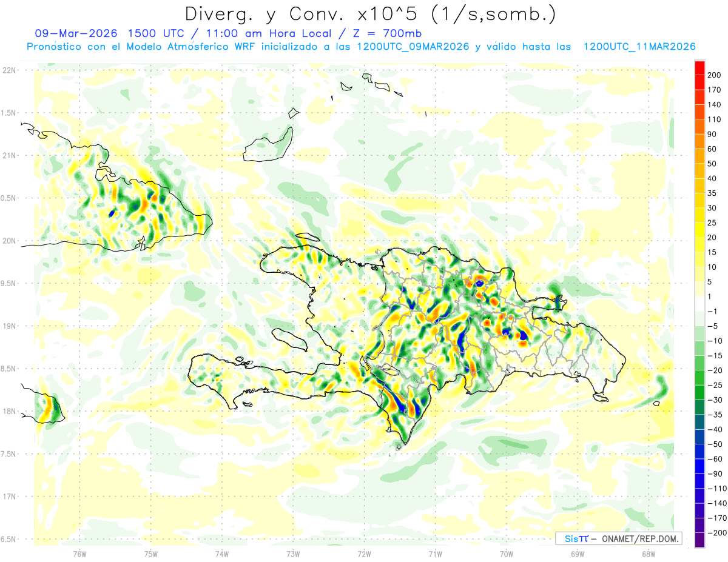
Task: Click the '22N' latitude label
Action: pos(8,70)
